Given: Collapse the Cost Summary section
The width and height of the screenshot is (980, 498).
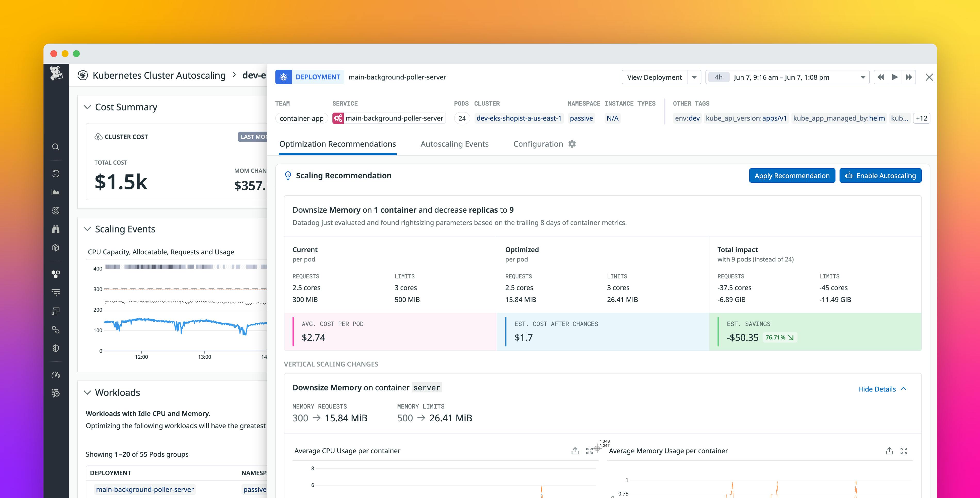Looking at the screenshot, I should (x=87, y=107).
